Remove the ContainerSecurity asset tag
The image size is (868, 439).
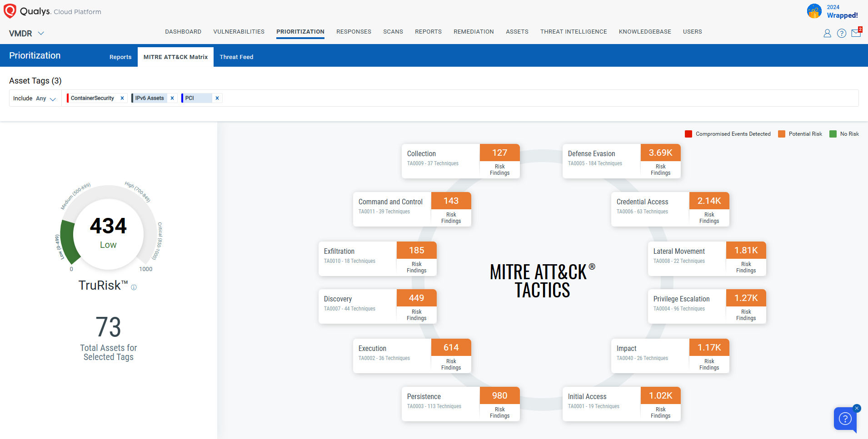click(x=122, y=98)
